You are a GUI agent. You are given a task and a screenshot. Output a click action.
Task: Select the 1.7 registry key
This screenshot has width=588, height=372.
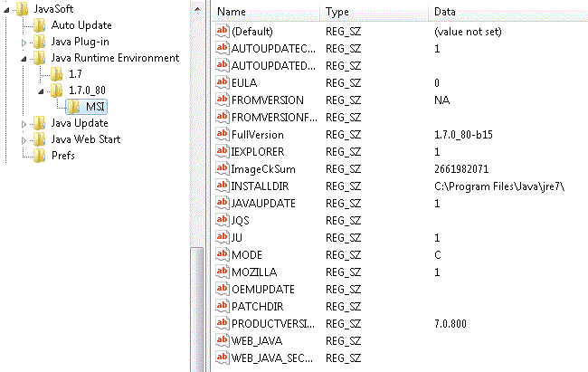[75, 74]
